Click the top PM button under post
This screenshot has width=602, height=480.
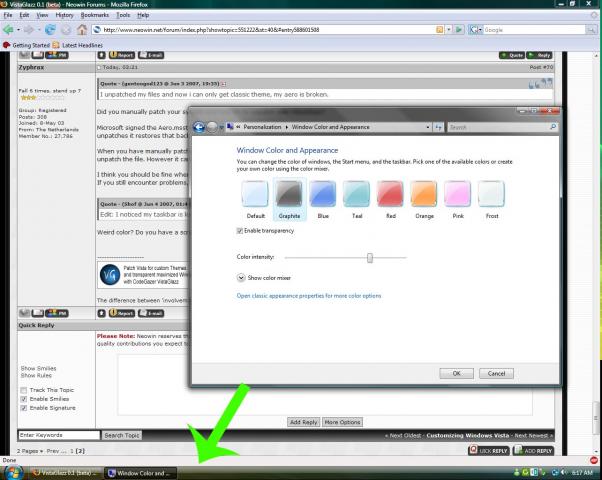tap(57, 55)
